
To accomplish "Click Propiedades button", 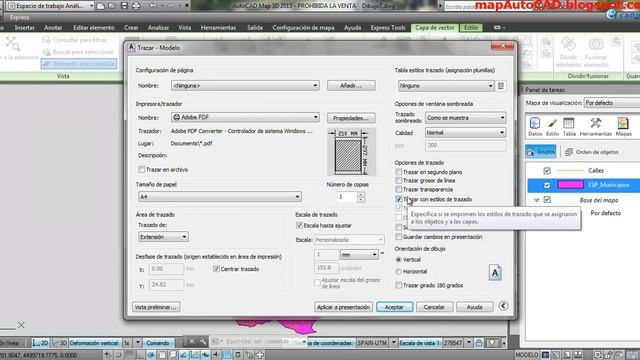I will (x=351, y=118).
